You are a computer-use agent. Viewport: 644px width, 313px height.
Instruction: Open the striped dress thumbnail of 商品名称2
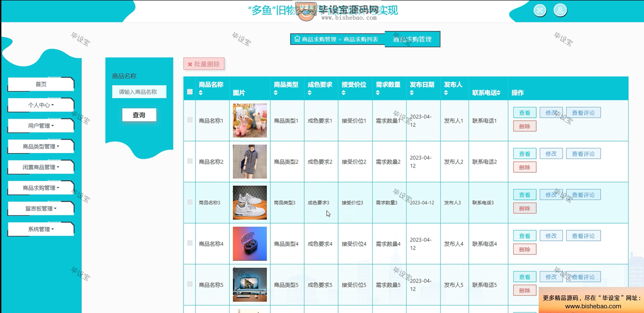pyautogui.click(x=250, y=161)
